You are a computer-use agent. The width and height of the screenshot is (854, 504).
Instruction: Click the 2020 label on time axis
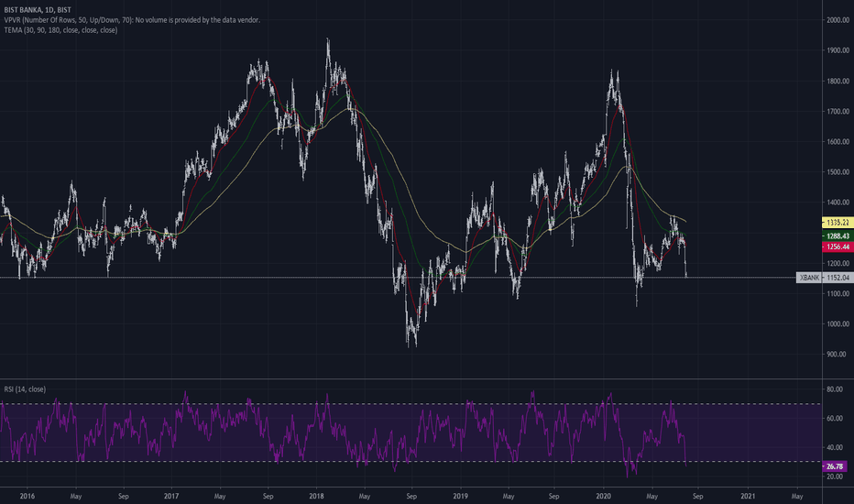604,497
